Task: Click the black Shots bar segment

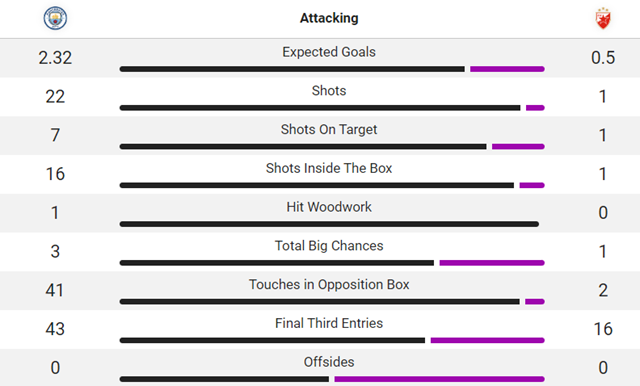Action: 320,108
